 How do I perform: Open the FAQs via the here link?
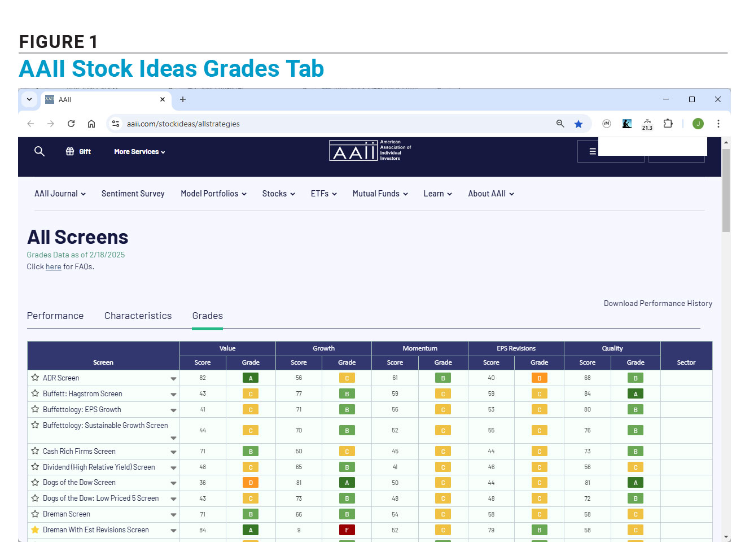pos(53,266)
